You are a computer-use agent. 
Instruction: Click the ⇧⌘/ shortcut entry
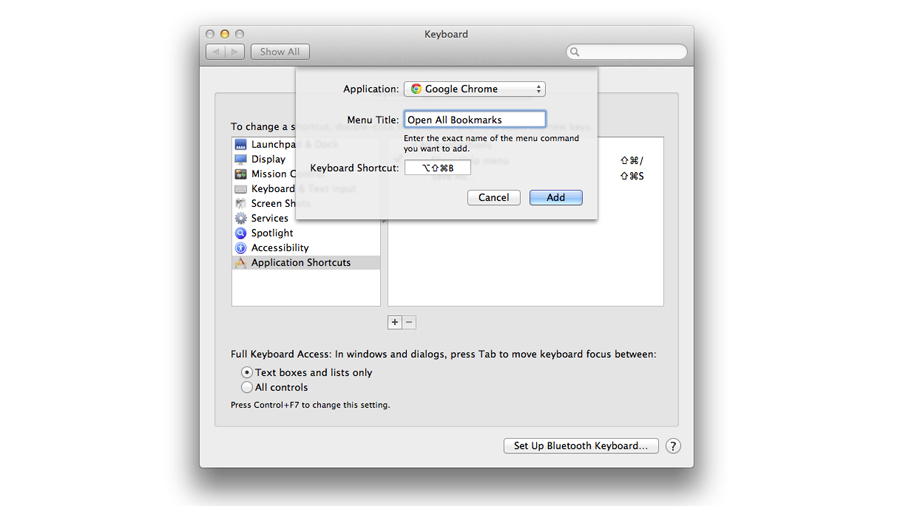631,161
